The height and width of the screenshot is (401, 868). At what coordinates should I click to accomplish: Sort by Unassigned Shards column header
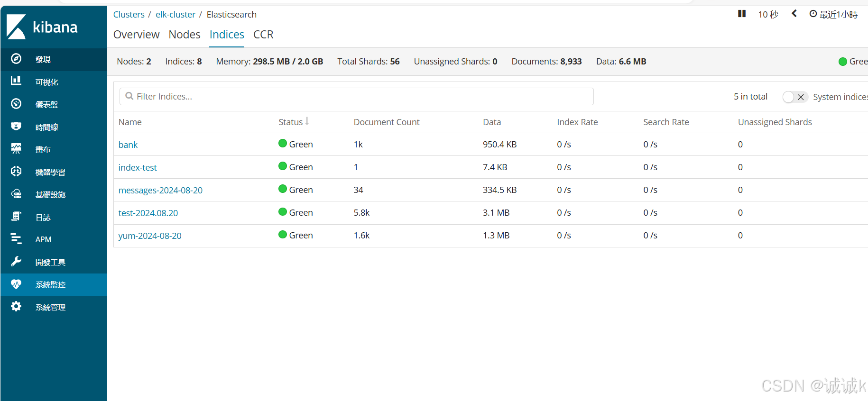pyautogui.click(x=775, y=122)
